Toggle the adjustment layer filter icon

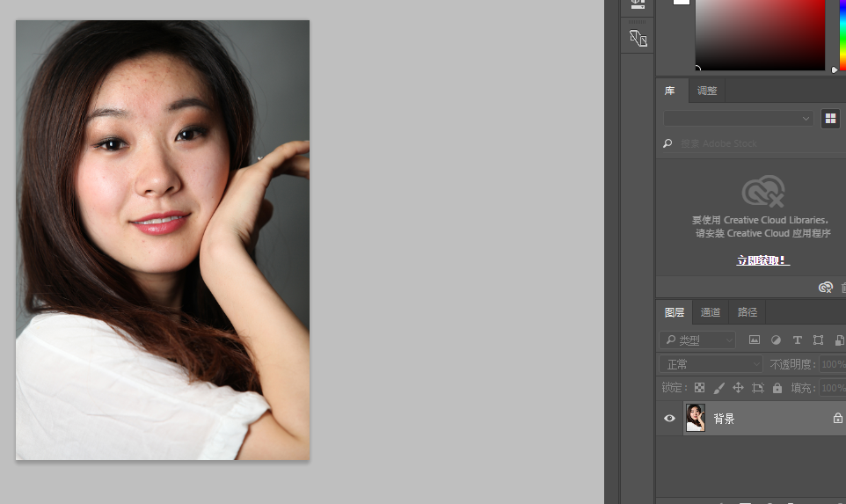(x=776, y=340)
